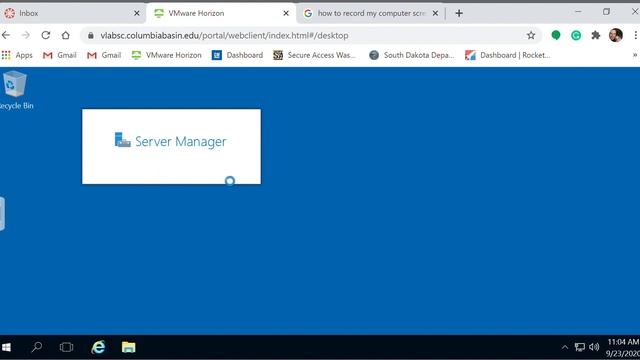
Task: Open the Apps bookmark shortcut
Action: (x=17, y=55)
